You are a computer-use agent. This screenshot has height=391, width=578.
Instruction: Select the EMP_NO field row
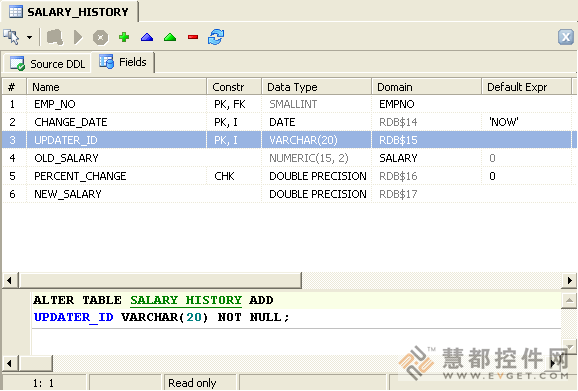pyautogui.click(x=289, y=104)
